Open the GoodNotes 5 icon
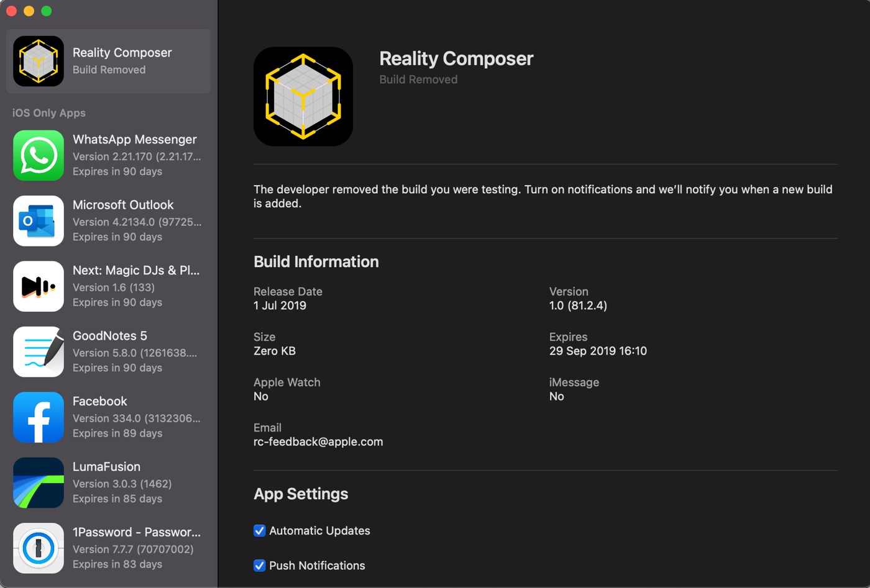Viewport: 870px width, 588px height. 39,351
